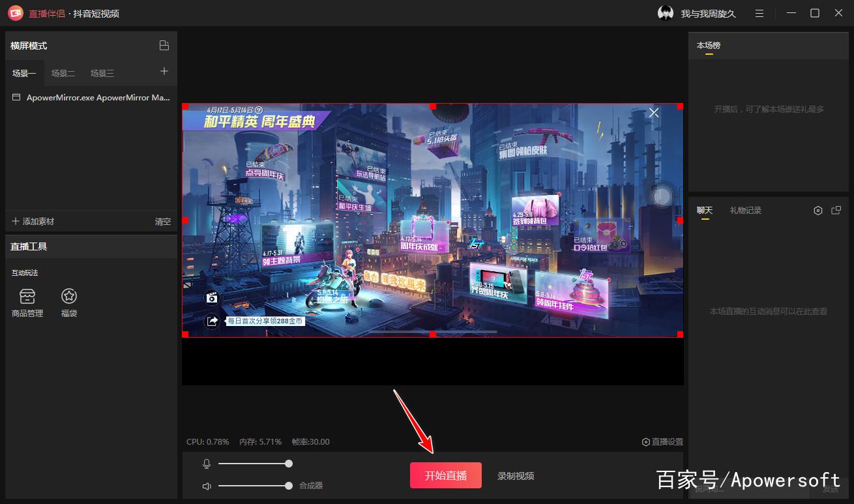Click 添加素材 to add a source
Image resolution: width=854 pixels, height=504 pixels.
click(x=33, y=222)
